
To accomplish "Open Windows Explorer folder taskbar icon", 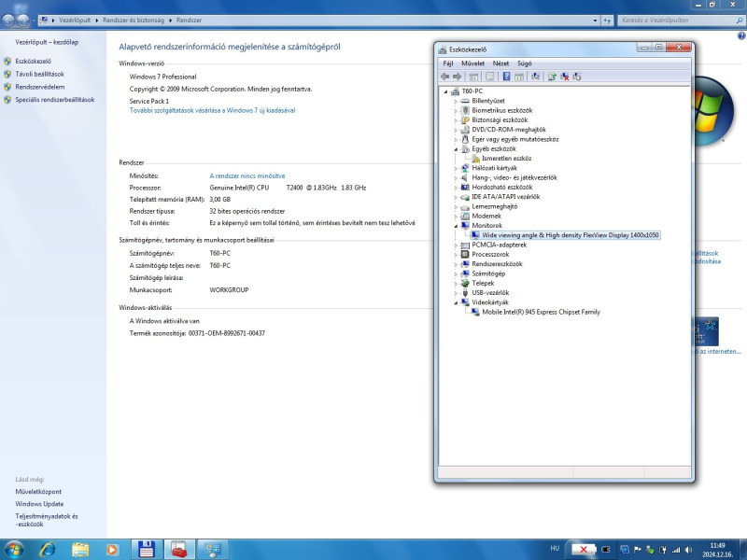I will pos(80,550).
